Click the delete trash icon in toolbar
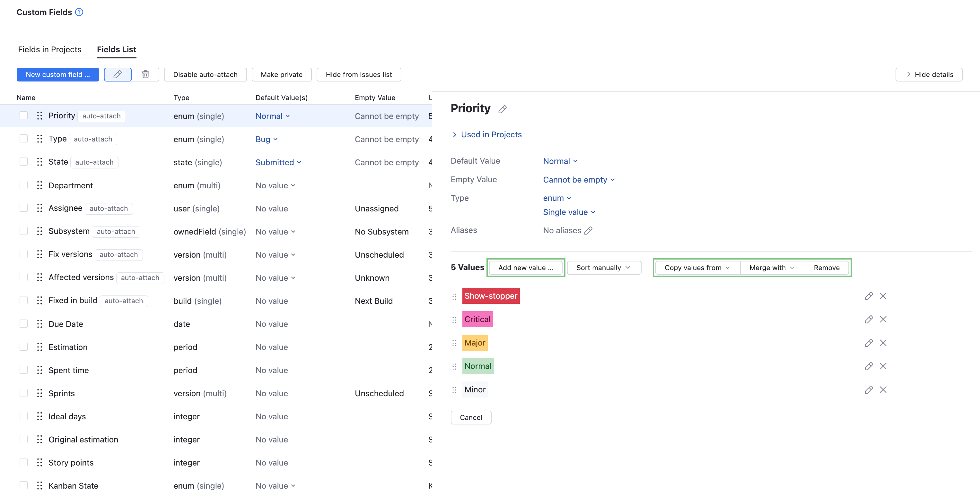This screenshot has width=980, height=496. (x=145, y=74)
